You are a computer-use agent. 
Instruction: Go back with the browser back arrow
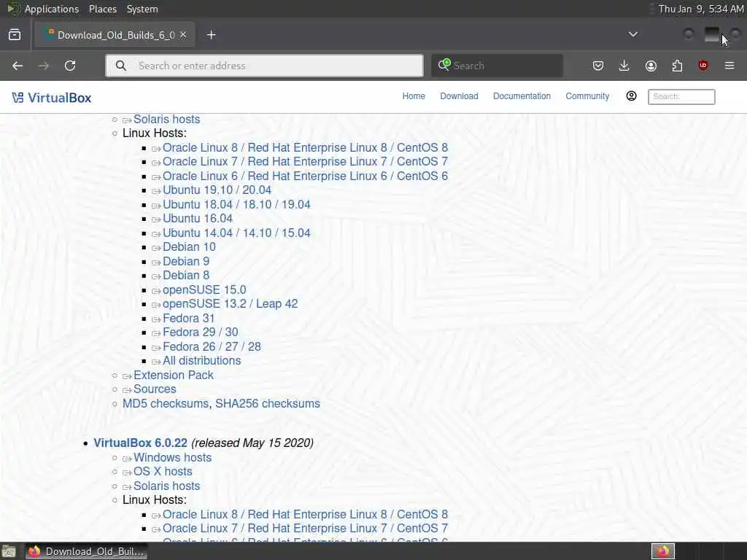pyautogui.click(x=18, y=66)
